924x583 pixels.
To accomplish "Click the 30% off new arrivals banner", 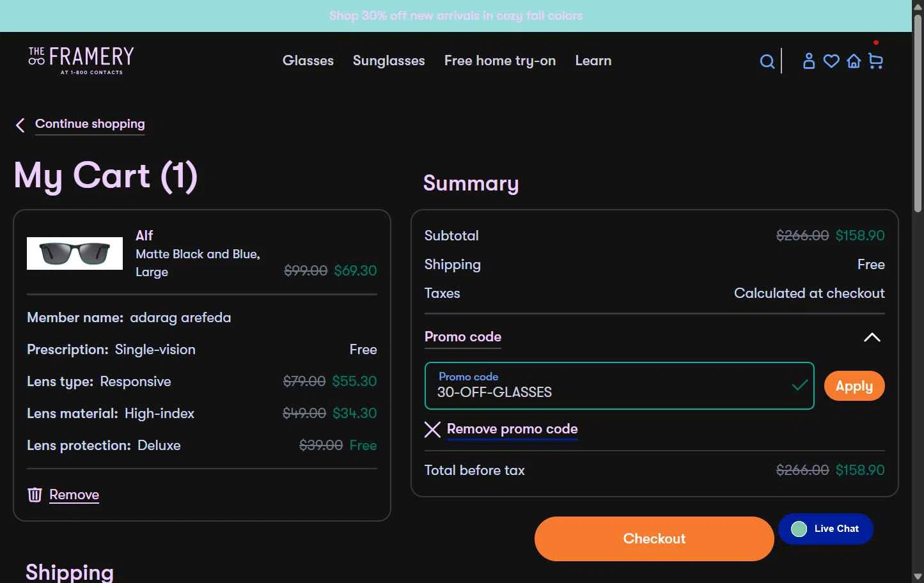I will click(x=456, y=15).
